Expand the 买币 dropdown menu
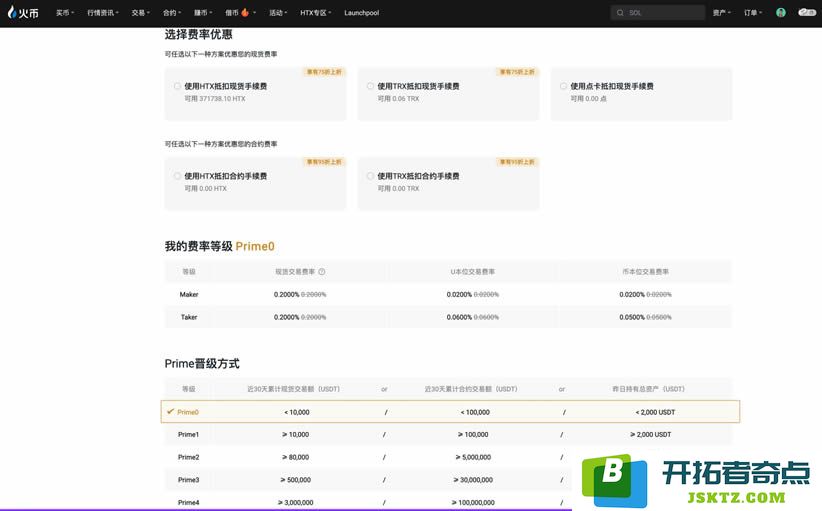The width and height of the screenshot is (822, 511). click(65, 13)
